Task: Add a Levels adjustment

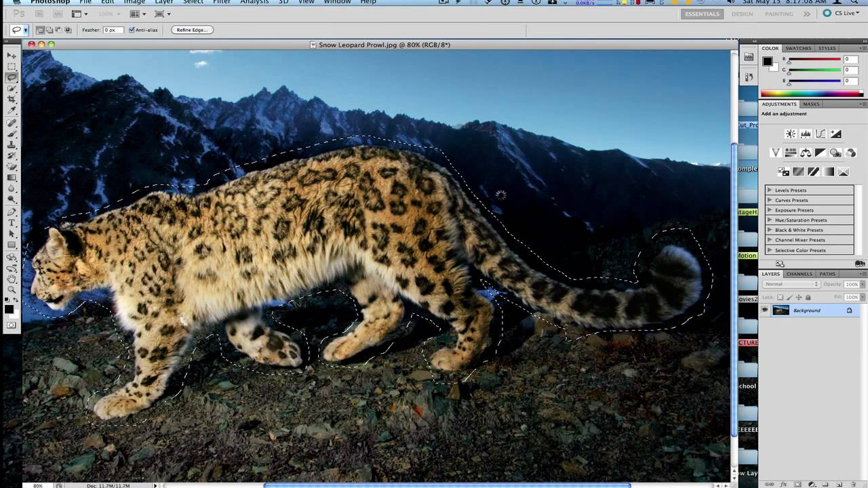Action: 805,134
